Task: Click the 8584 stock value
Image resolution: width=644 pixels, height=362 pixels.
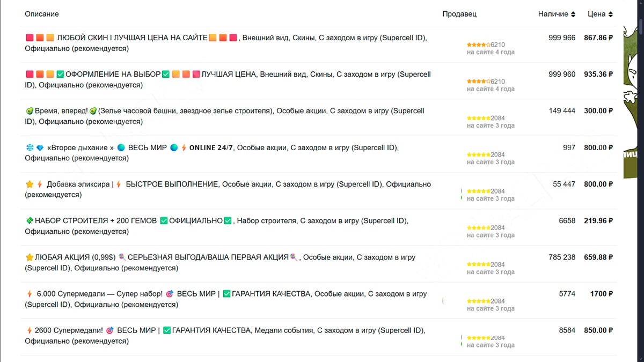Action: pyautogui.click(x=567, y=330)
